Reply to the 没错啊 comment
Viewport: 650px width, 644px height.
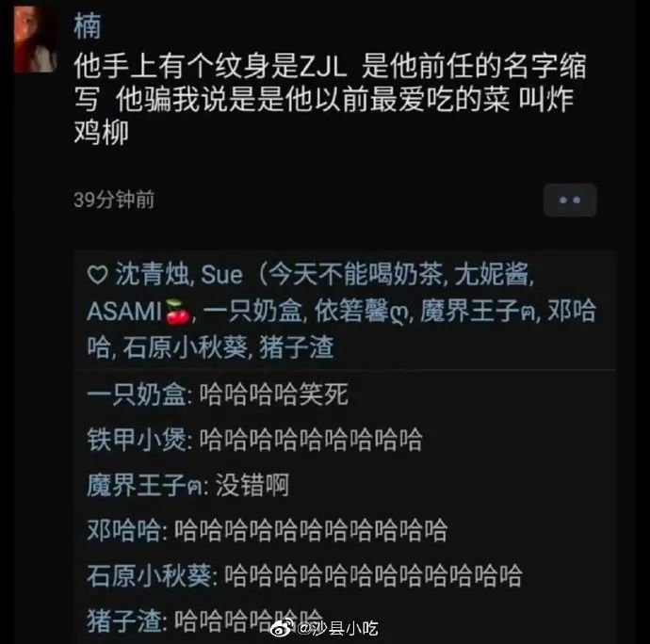coord(252,485)
